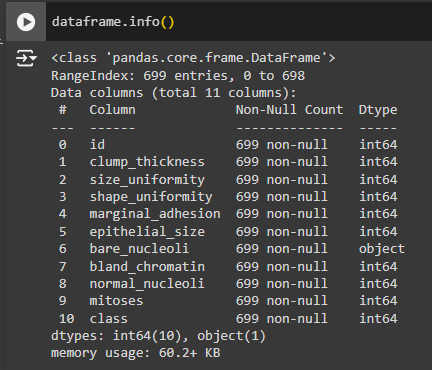Select the pandas.core.frame.DataFrame class line
The height and width of the screenshot is (370, 432).
click(x=193, y=58)
